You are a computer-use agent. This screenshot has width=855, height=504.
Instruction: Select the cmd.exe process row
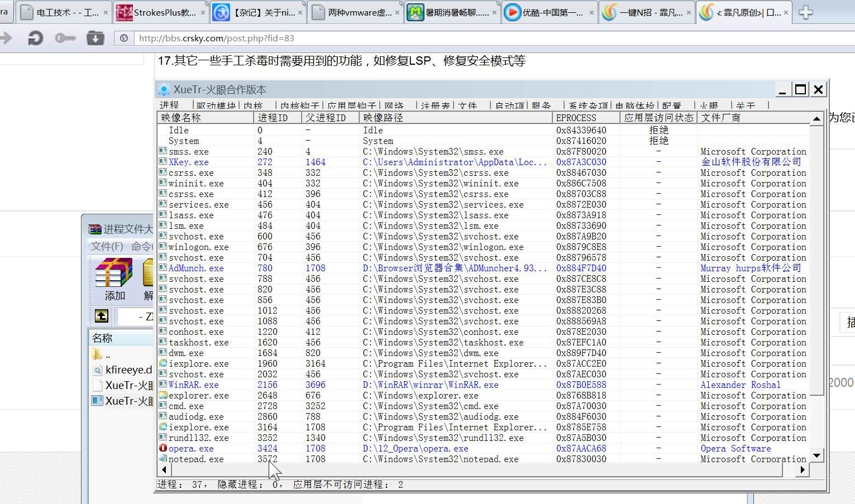point(483,406)
